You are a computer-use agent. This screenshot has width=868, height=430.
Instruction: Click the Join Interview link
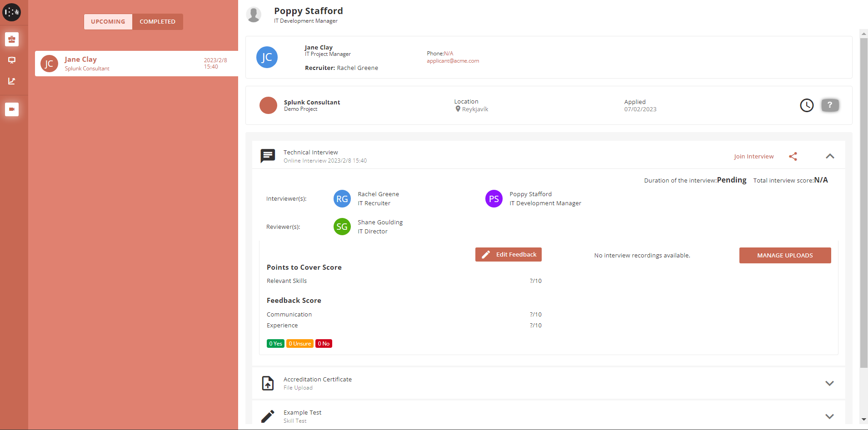753,157
